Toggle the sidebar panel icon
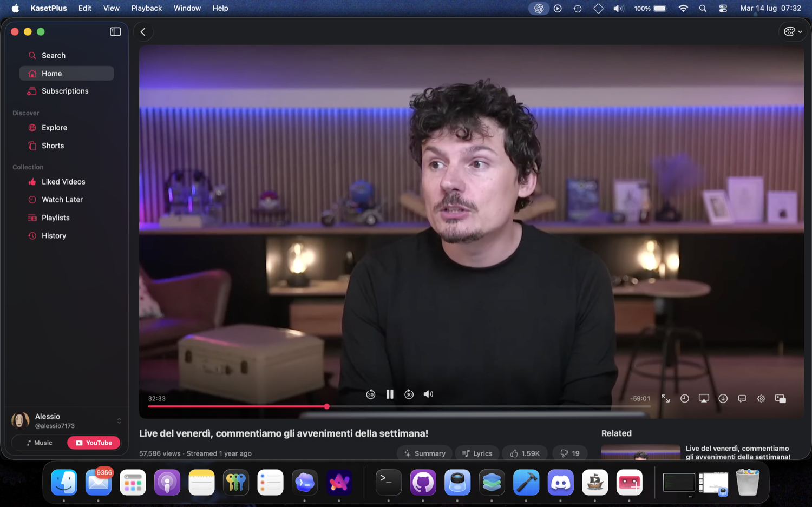Image resolution: width=812 pixels, height=507 pixels. tap(115, 31)
